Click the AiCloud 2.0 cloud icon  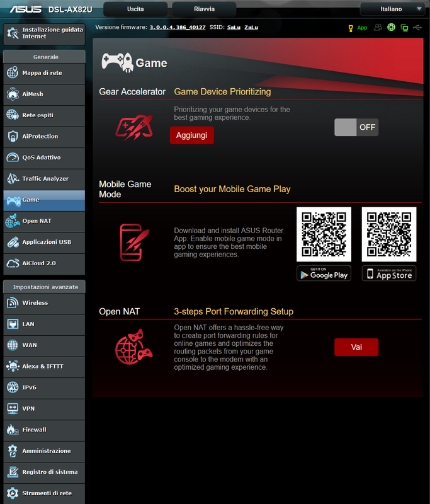[x=13, y=263]
